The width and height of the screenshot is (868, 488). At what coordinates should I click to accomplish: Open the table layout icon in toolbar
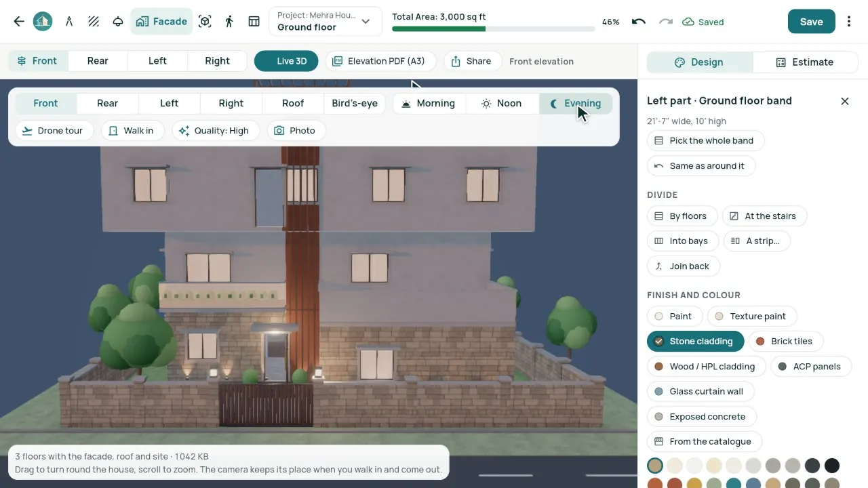[254, 22]
